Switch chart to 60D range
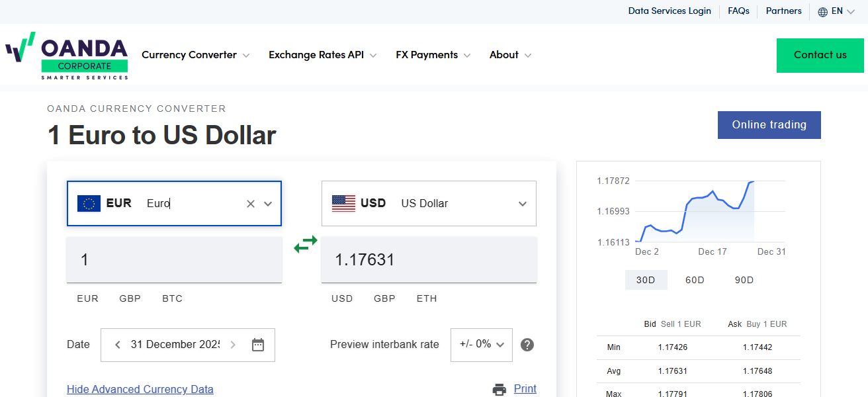 pos(695,280)
